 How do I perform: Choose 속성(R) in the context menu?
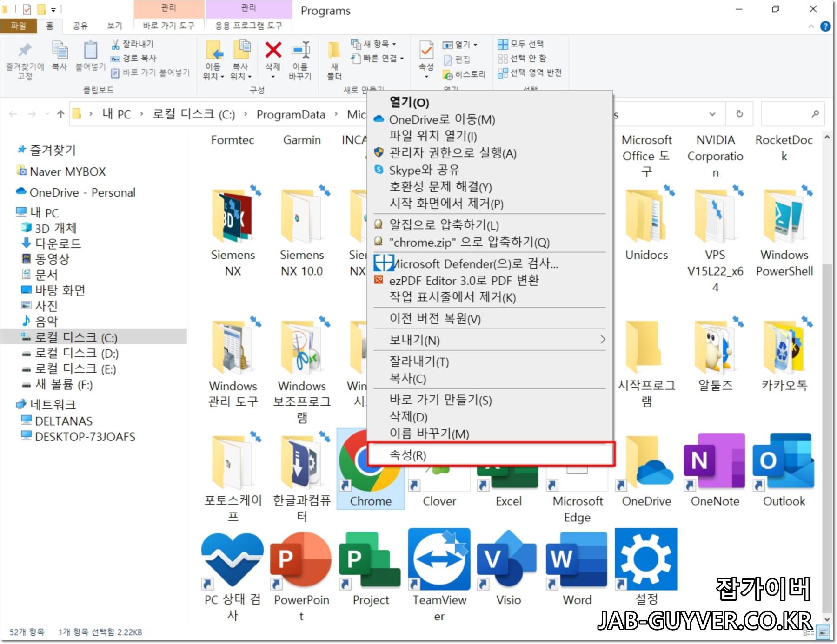click(x=491, y=454)
